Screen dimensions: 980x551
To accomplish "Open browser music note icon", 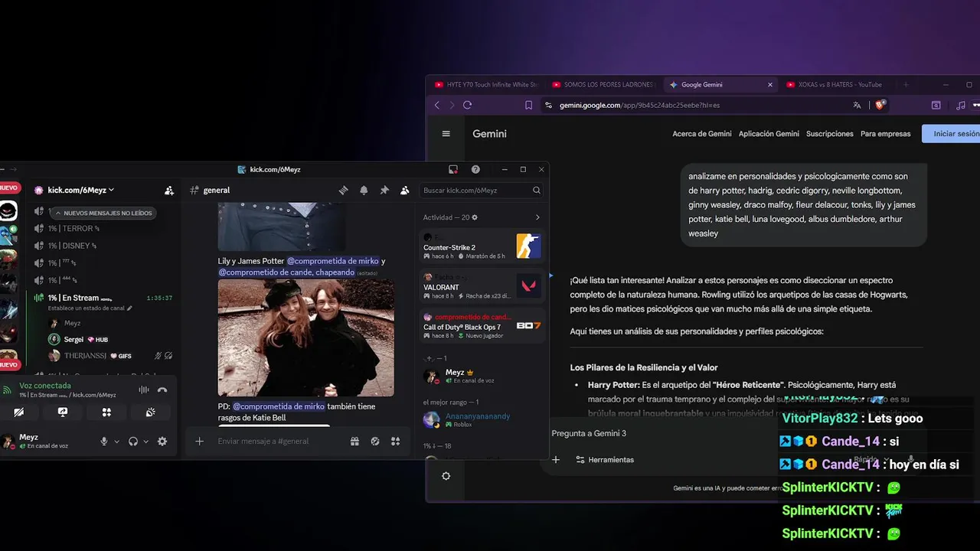I will (x=960, y=105).
